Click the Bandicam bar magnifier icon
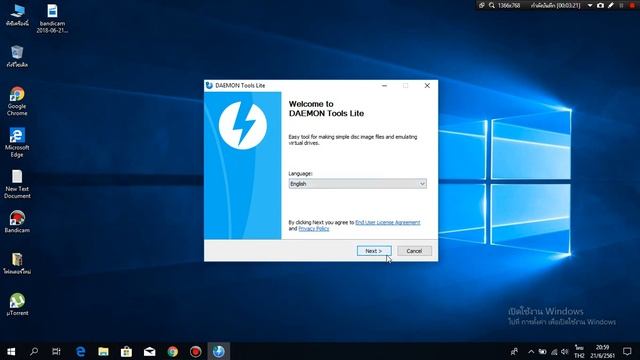 coord(492,5)
